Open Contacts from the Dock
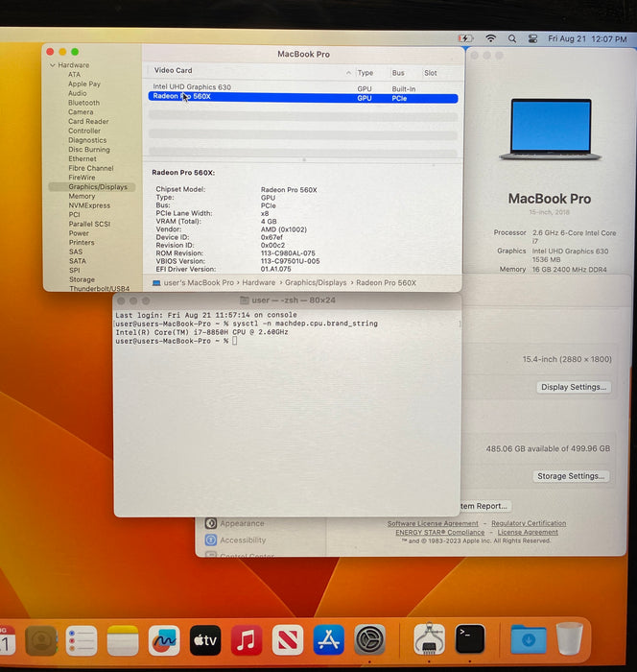The image size is (637, 672). [41, 640]
